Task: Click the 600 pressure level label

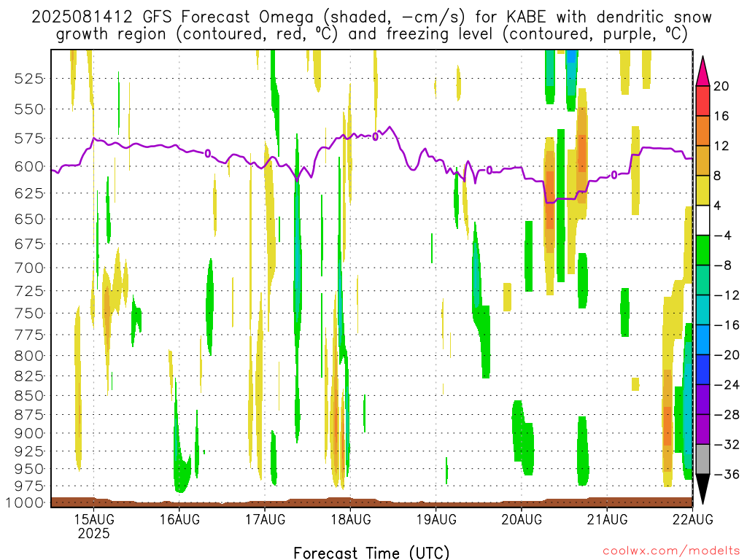Action: [29, 167]
